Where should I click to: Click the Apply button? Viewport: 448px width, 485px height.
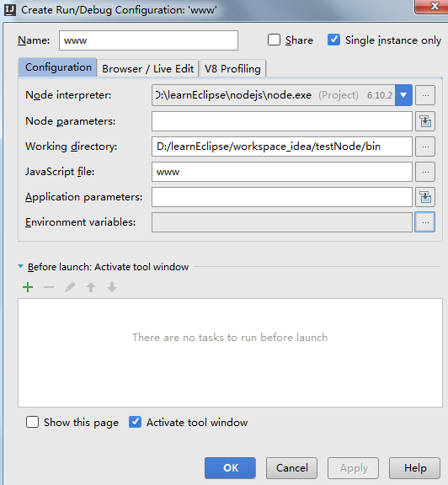click(x=354, y=468)
